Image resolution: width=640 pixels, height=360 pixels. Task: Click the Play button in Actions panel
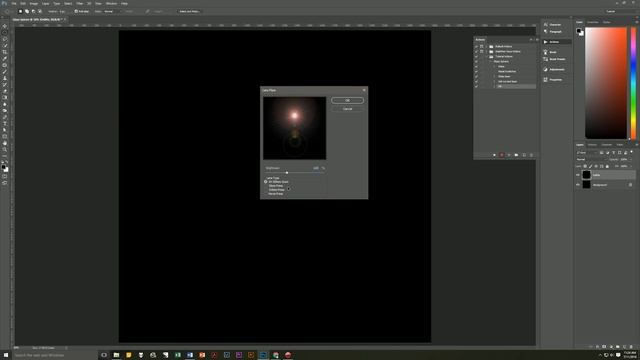tap(509, 155)
